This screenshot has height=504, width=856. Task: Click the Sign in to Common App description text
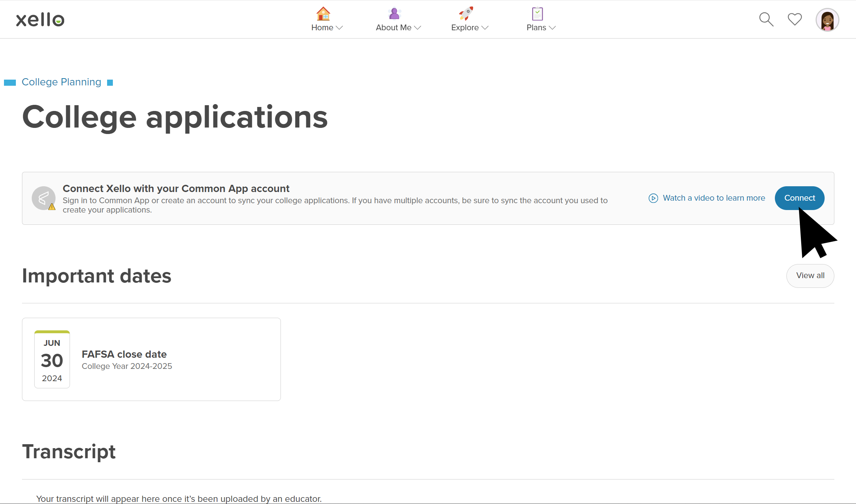[335, 205]
